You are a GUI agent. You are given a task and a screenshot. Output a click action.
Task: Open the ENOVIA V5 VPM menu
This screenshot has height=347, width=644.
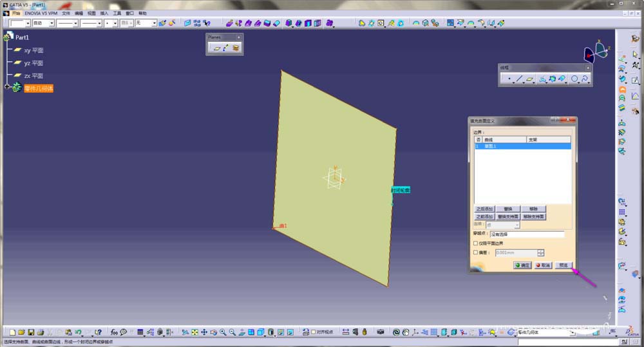click(x=41, y=13)
